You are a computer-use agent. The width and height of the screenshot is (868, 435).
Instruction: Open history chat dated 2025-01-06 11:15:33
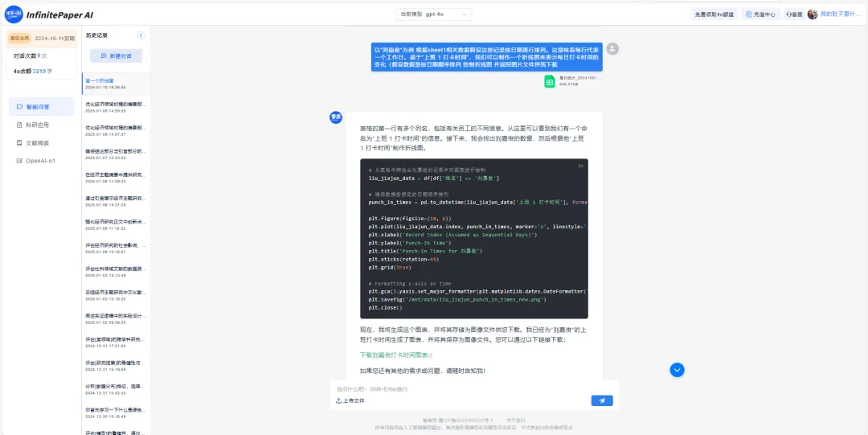click(x=116, y=224)
